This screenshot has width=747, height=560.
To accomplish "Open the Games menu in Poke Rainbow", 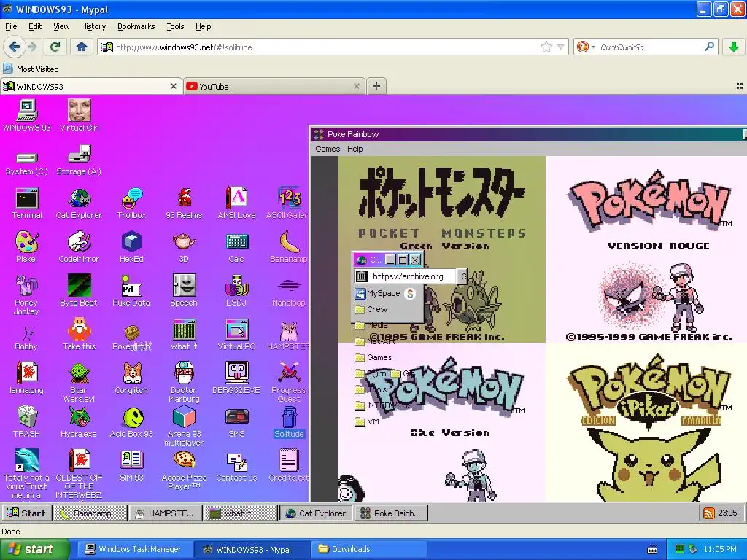I will pos(328,149).
